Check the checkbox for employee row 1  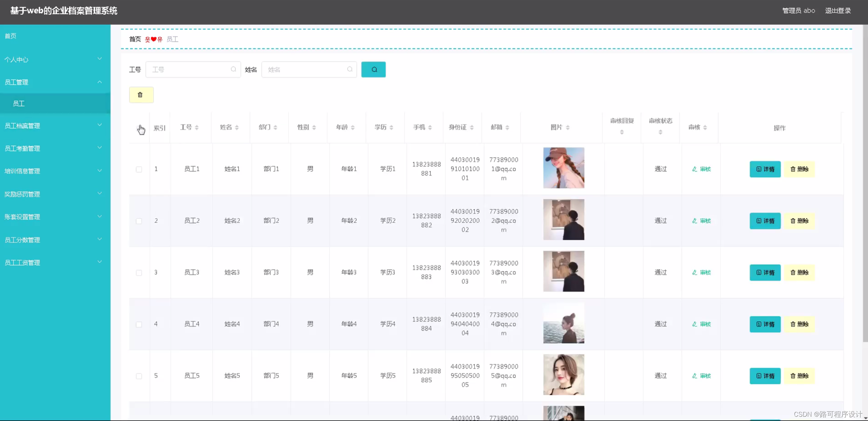(139, 169)
